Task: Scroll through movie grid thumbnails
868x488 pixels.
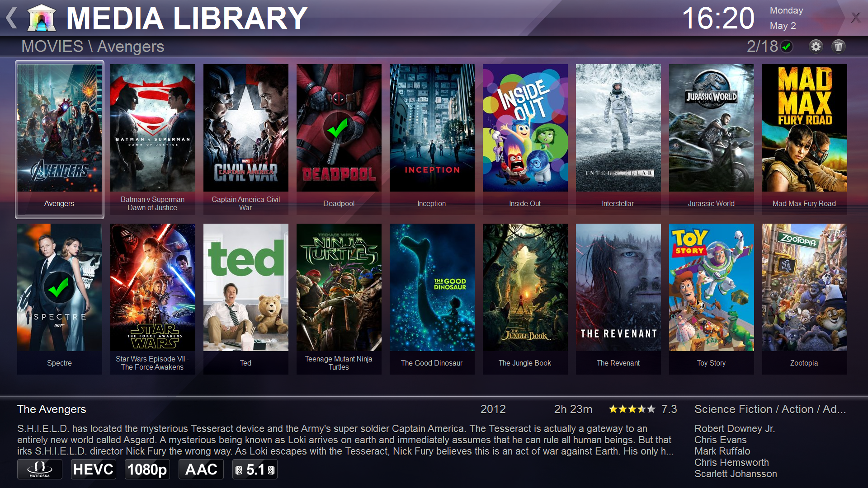Action: click(434, 221)
